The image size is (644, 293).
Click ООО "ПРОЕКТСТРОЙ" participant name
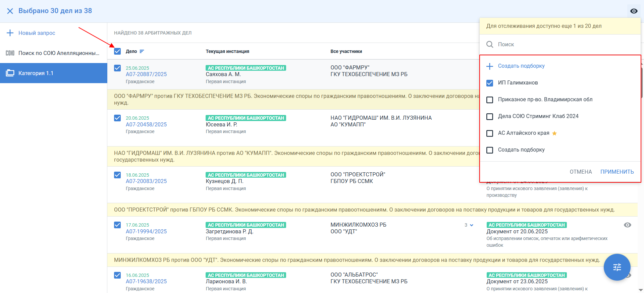pyautogui.click(x=358, y=175)
